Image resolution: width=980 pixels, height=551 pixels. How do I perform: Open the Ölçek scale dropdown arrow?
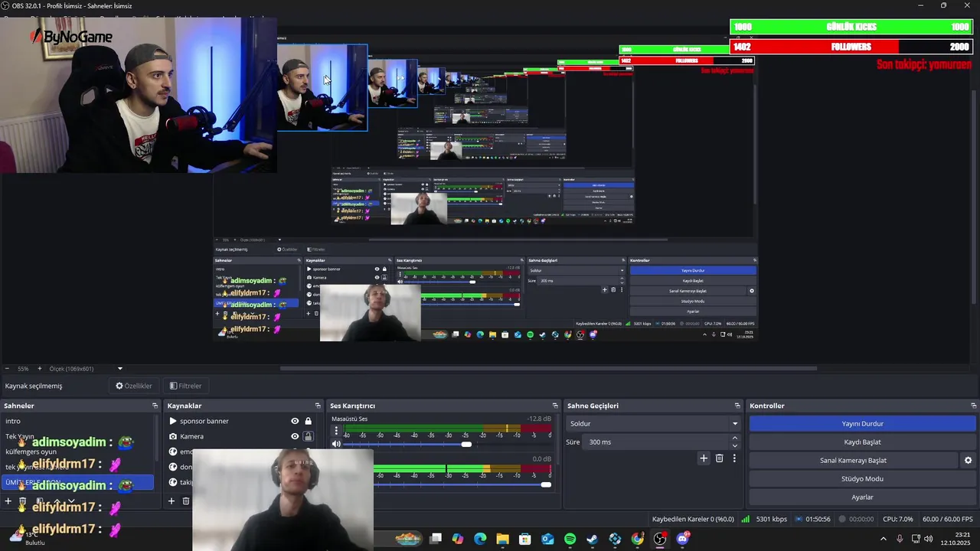click(x=119, y=369)
